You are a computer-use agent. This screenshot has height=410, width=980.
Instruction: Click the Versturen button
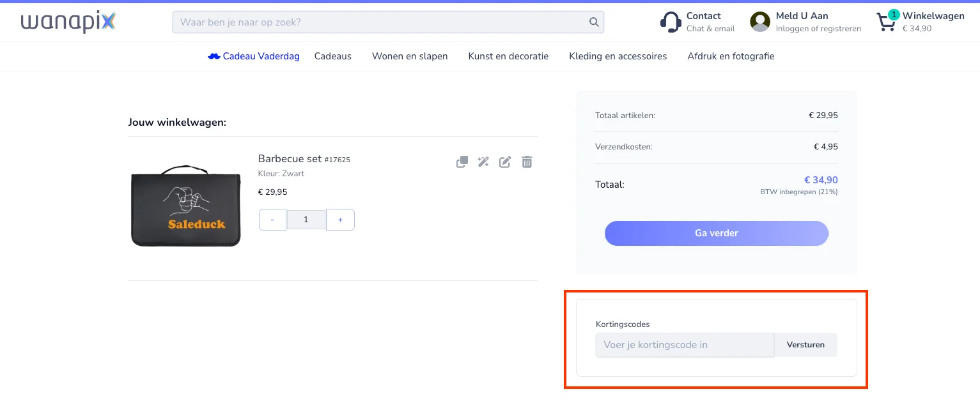[805, 345]
